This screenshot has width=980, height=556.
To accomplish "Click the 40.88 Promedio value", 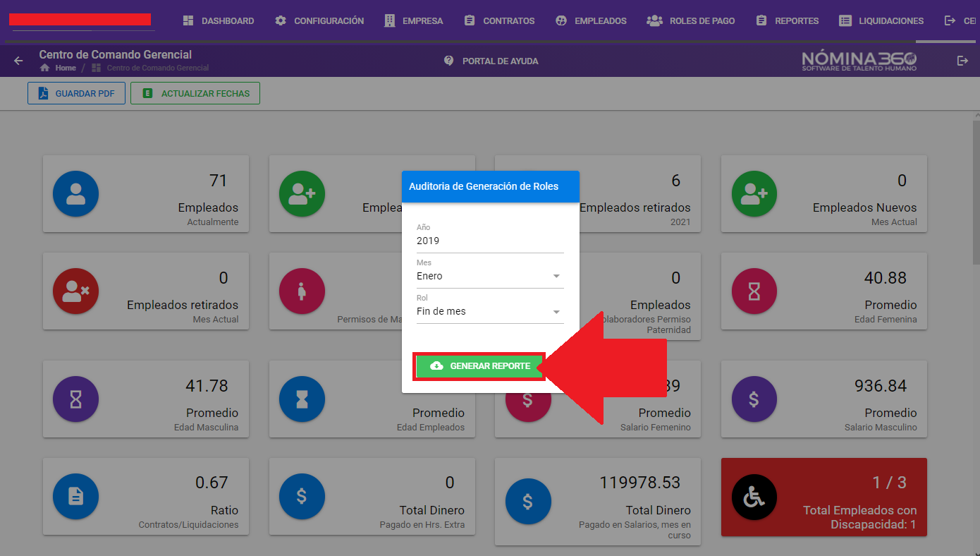I will [886, 278].
